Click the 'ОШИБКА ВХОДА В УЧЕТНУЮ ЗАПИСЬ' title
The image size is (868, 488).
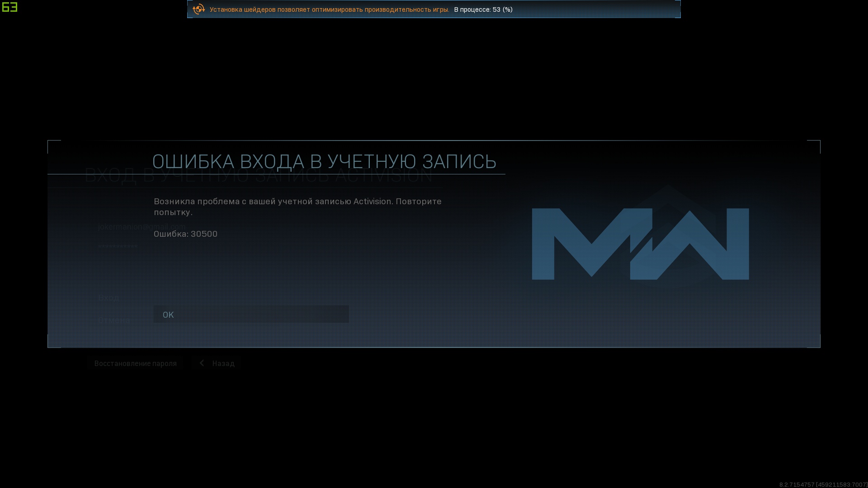[x=324, y=162]
